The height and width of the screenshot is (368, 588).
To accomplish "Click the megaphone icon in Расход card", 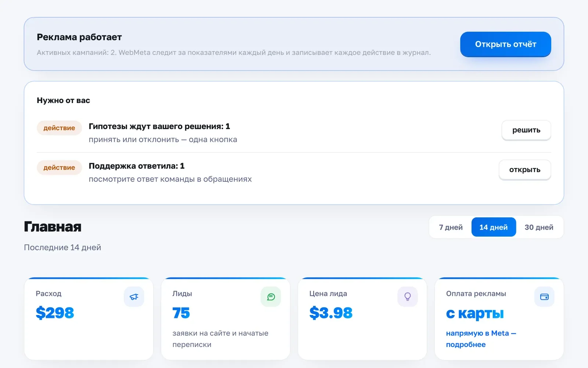I will click(x=134, y=297).
